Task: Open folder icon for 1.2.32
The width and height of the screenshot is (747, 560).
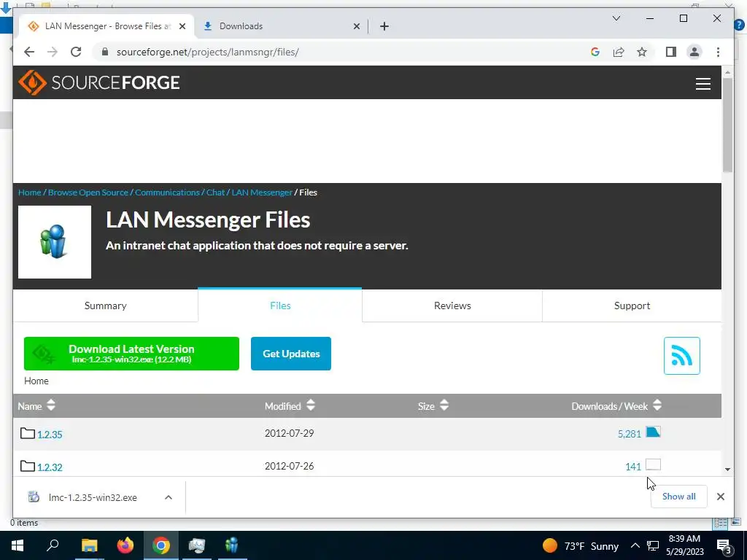Action: pos(28,466)
